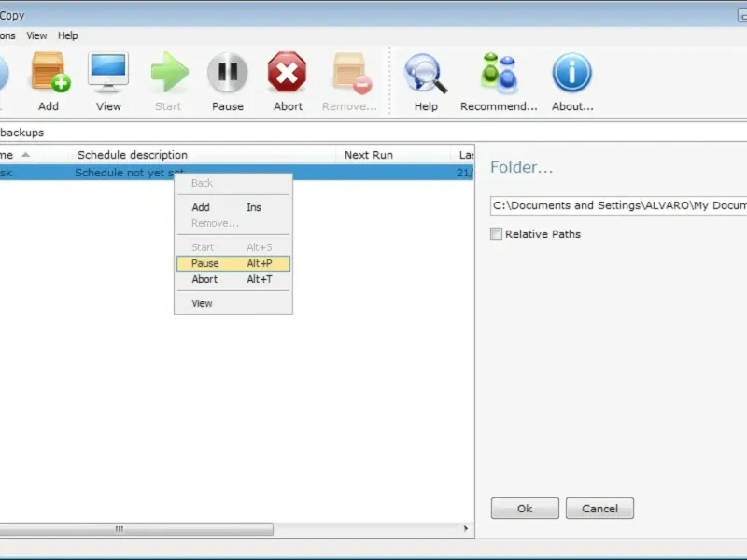Viewport: 747px width, 560px height.
Task: Open the Help menu in menu bar
Action: click(67, 35)
